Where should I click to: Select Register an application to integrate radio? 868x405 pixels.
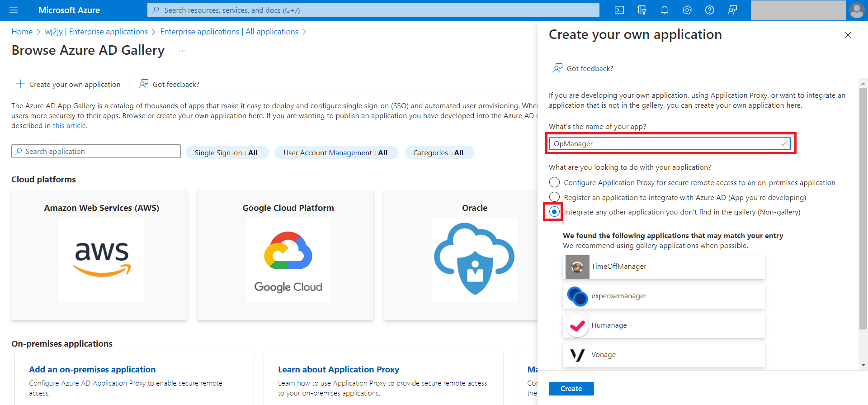(x=554, y=197)
